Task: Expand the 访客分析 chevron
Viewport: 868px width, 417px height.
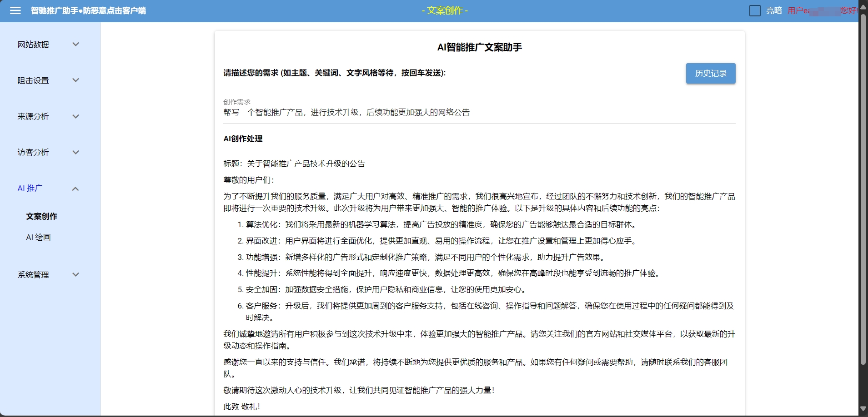Action: pos(76,152)
